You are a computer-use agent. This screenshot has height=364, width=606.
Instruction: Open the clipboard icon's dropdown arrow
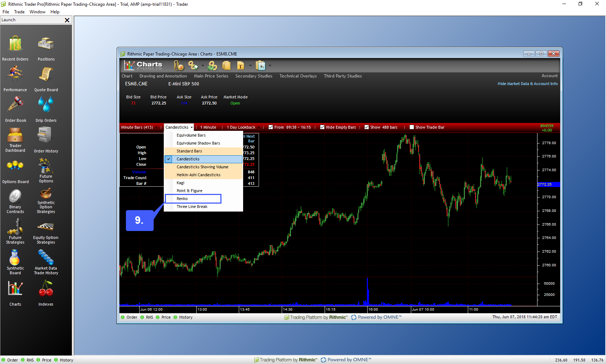pos(269,66)
